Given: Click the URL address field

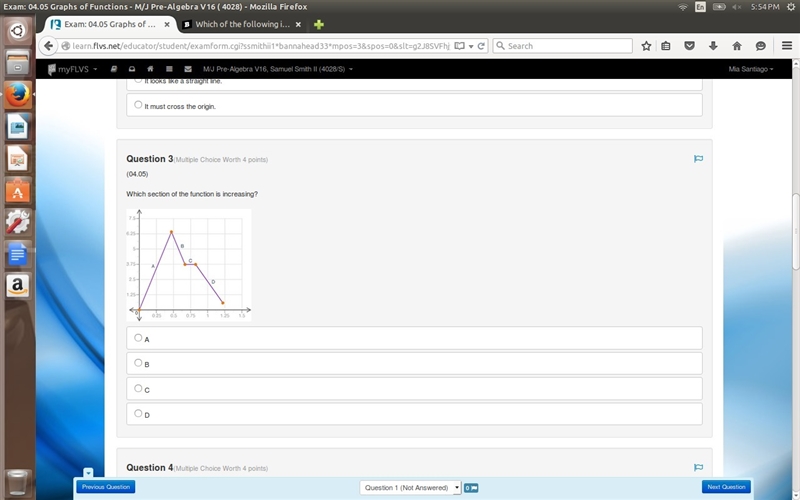Looking at the screenshot, I should pos(260,46).
